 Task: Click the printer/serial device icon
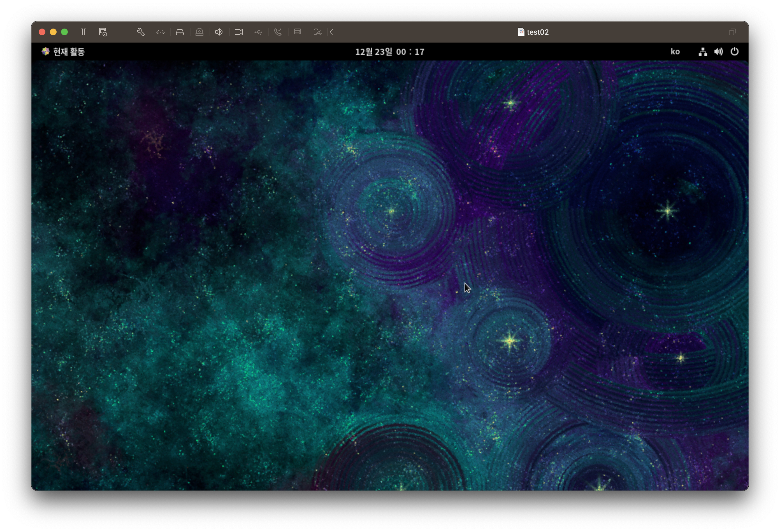click(297, 32)
